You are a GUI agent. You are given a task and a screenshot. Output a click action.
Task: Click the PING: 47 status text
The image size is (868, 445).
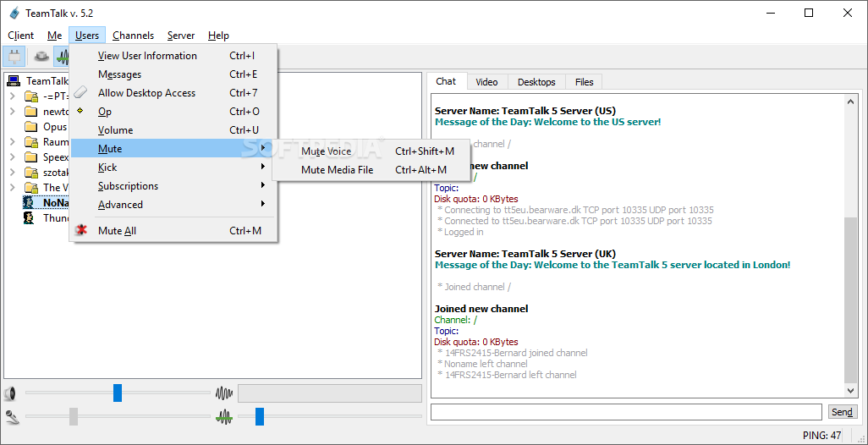[822, 435]
